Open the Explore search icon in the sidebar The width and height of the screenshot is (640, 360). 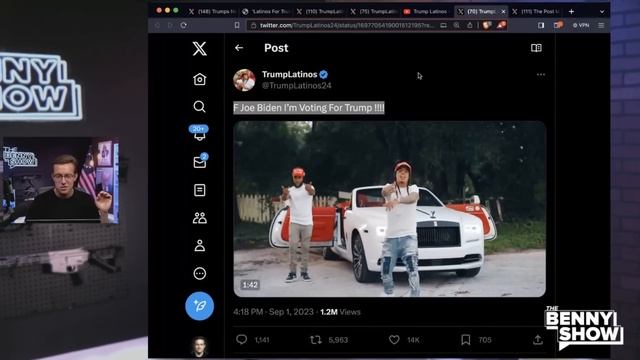coord(200,107)
